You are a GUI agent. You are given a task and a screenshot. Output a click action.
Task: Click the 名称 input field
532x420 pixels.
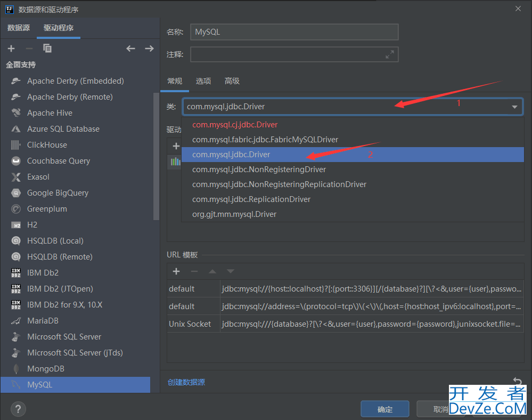coord(294,32)
